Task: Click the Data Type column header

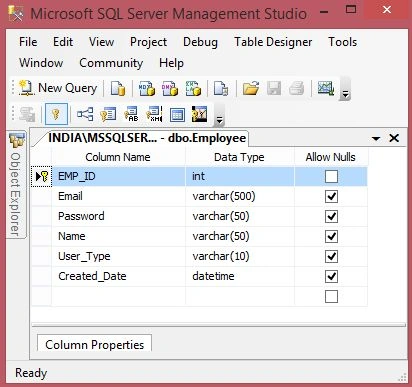Action: [x=239, y=157]
